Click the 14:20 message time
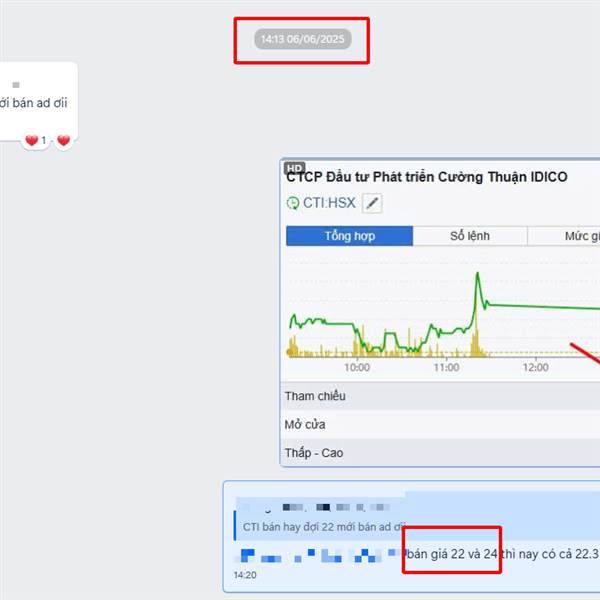This screenshot has height=600, width=600. point(245,575)
